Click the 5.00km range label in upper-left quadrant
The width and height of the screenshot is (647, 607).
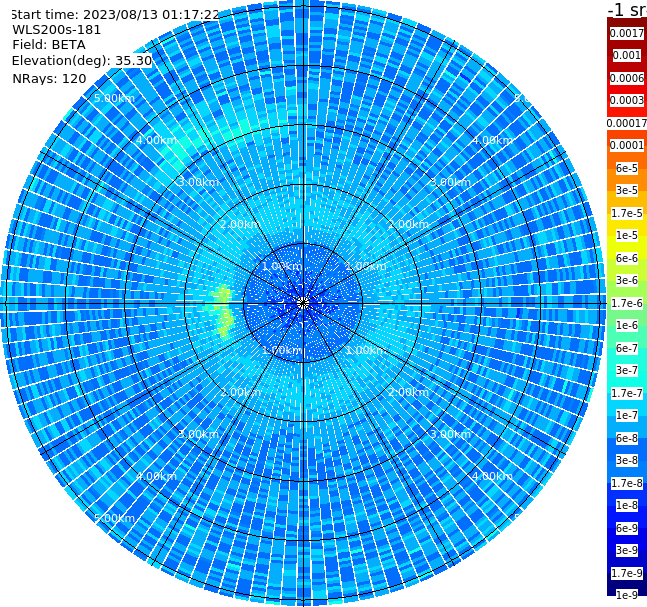pos(114,98)
